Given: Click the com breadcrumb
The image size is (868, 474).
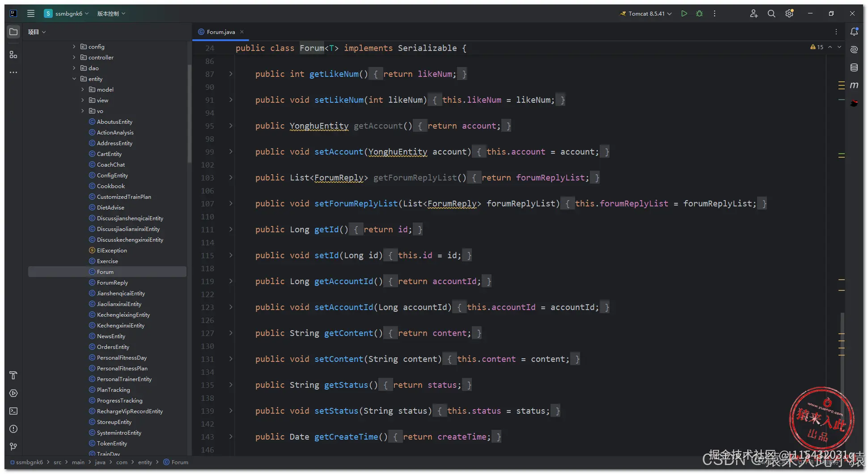Looking at the screenshot, I should [122, 462].
